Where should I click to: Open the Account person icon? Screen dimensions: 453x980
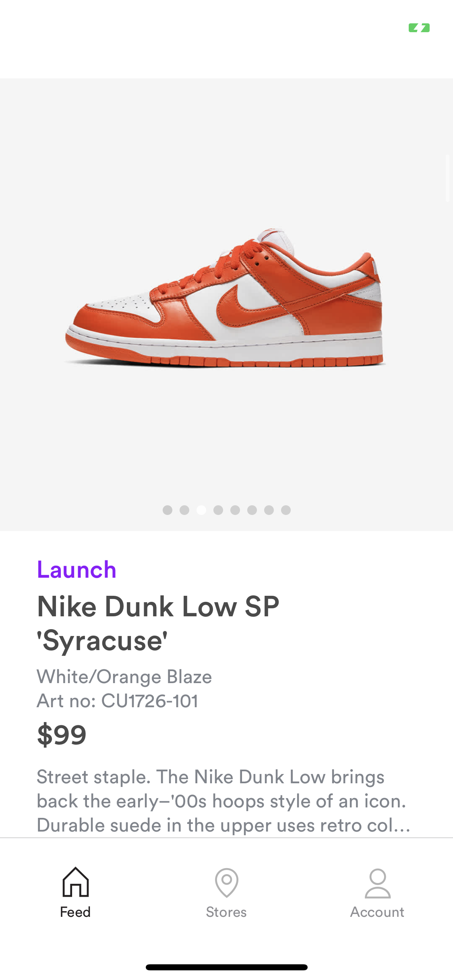click(377, 883)
